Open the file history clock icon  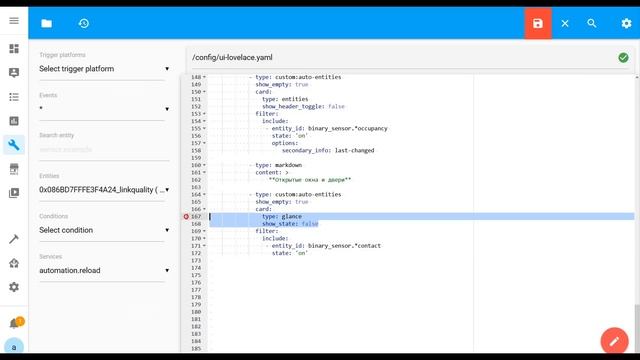point(84,23)
